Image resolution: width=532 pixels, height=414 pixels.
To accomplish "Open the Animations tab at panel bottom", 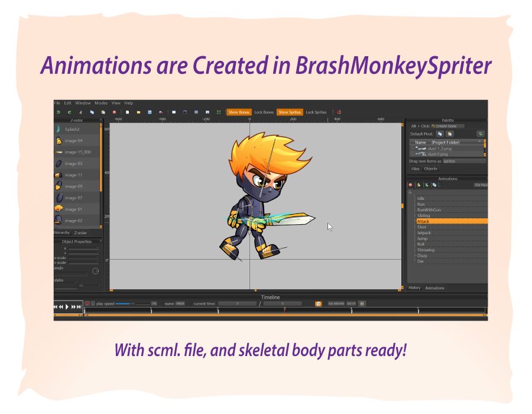I will click(x=434, y=288).
